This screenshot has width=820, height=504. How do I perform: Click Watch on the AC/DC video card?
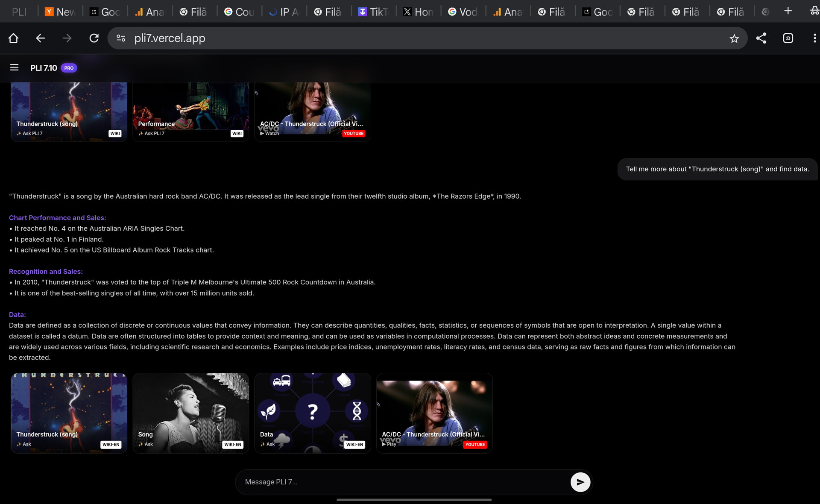point(269,134)
